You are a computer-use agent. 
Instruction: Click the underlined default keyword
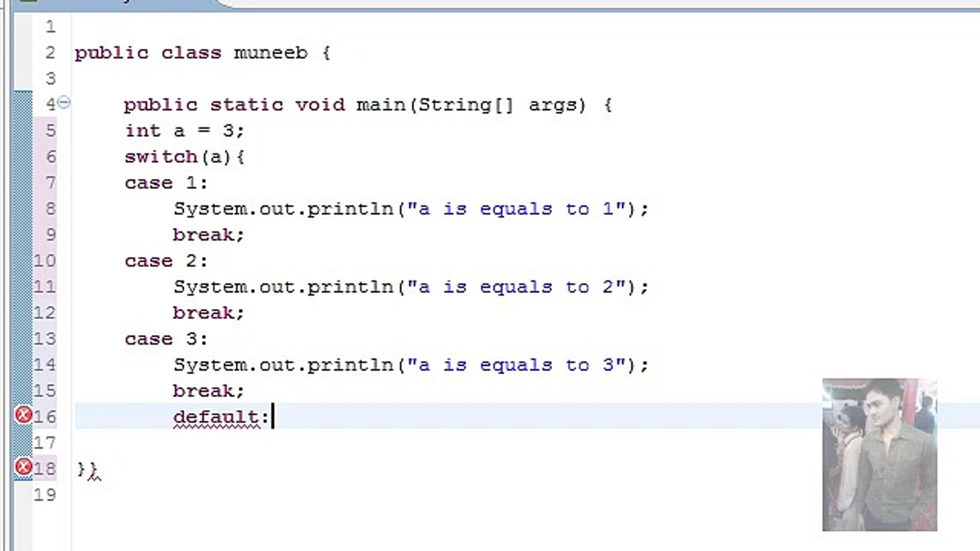click(216, 416)
